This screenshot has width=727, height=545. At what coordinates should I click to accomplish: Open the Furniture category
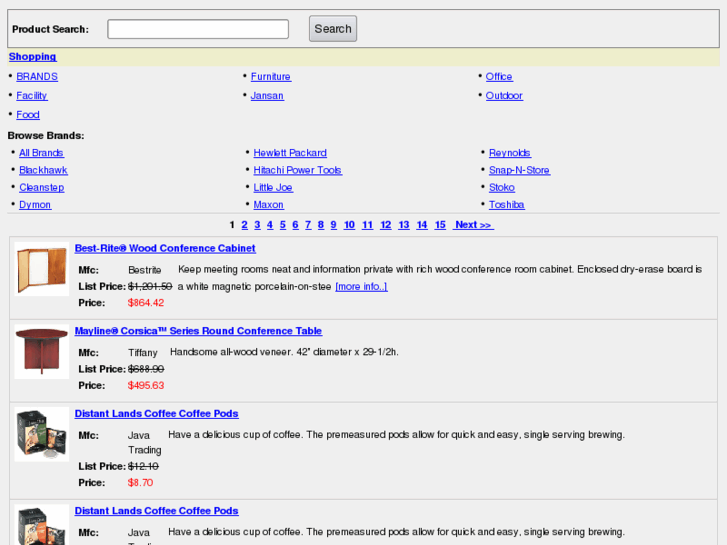point(271,77)
